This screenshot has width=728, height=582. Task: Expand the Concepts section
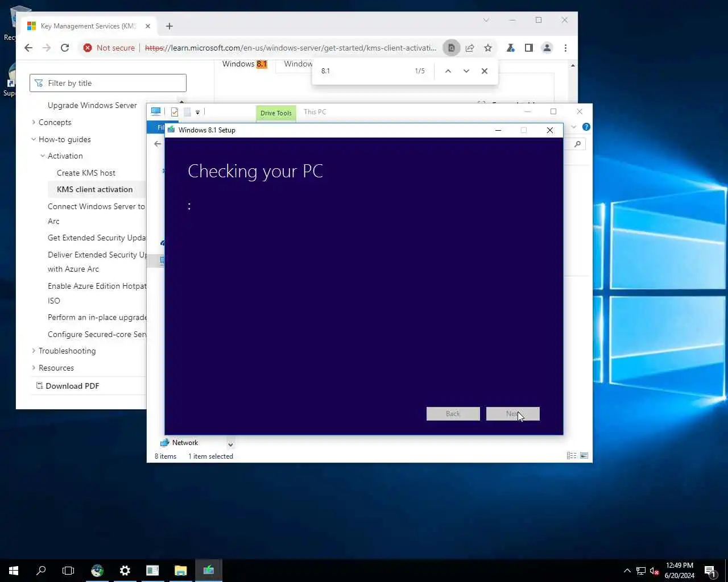(x=34, y=122)
